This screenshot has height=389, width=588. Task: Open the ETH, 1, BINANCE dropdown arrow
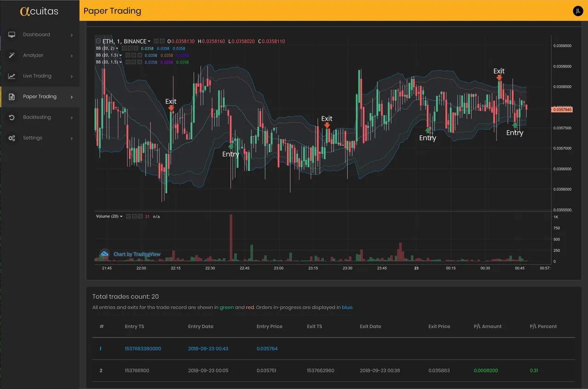[149, 41]
